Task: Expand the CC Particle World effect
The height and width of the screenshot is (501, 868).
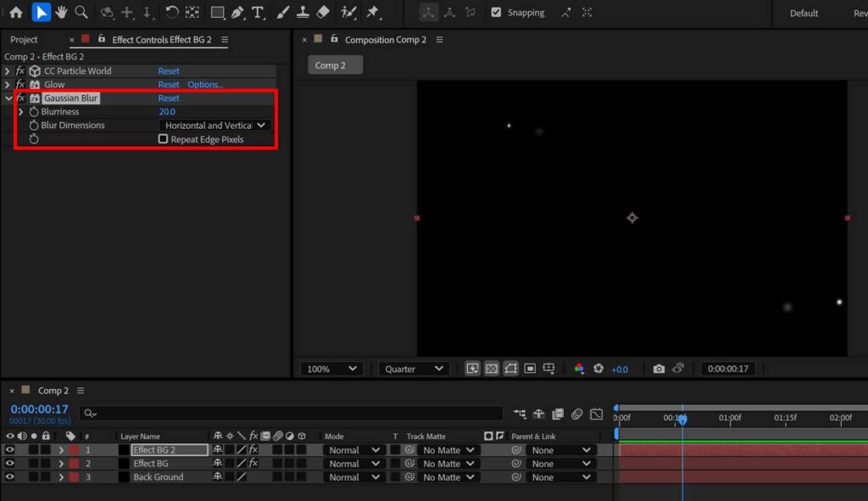Action: coord(7,71)
